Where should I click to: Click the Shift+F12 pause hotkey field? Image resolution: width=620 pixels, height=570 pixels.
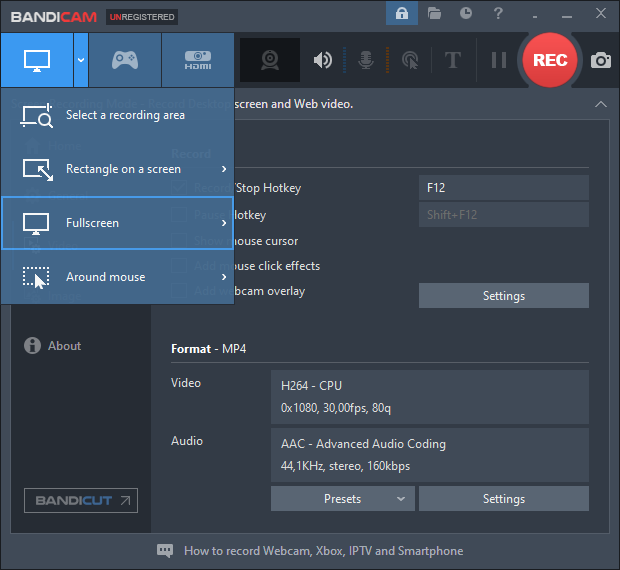click(504, 215)
